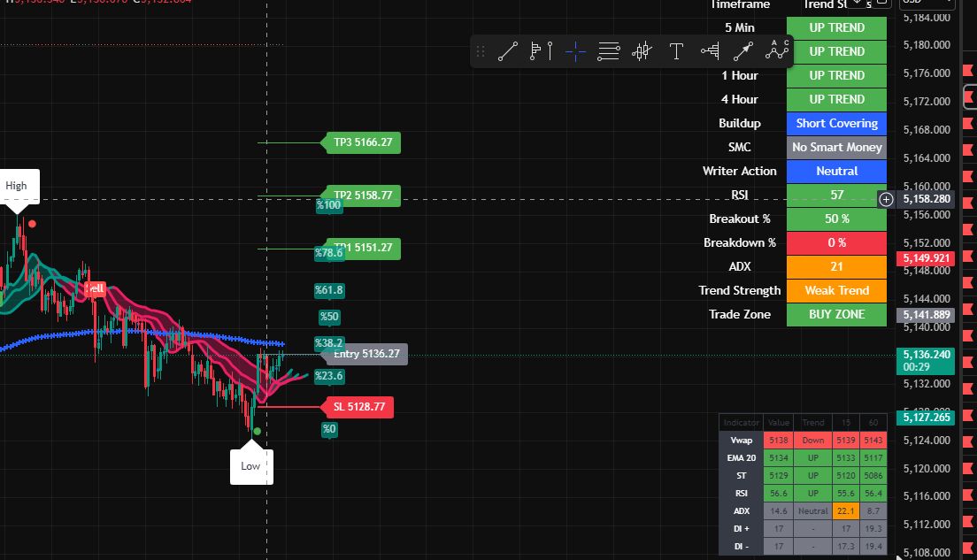Click the TP2 5158.77 target label
The height and width of the screenshot is (560, 977).
(362, 195)
